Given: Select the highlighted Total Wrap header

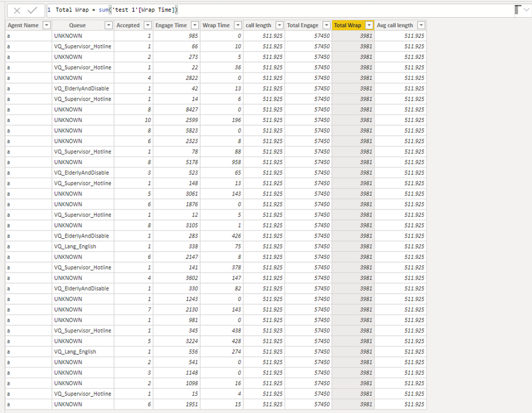Looking at the screenshot, I should pos(347,25).
